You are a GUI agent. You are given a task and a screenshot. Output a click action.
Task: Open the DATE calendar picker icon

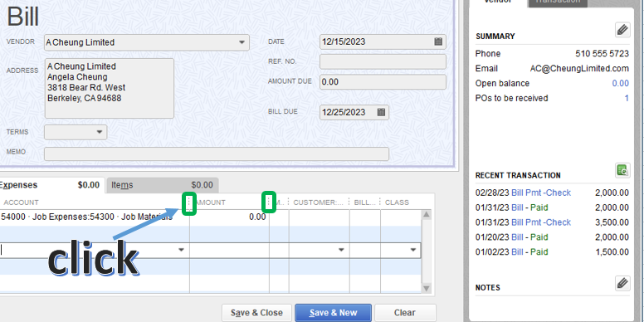pos(438,41)
